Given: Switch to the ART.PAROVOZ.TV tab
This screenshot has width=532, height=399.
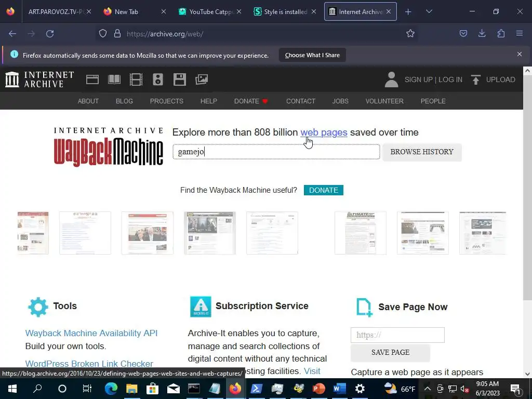Looking at the screenshot, I should click(x=56, y=11).
